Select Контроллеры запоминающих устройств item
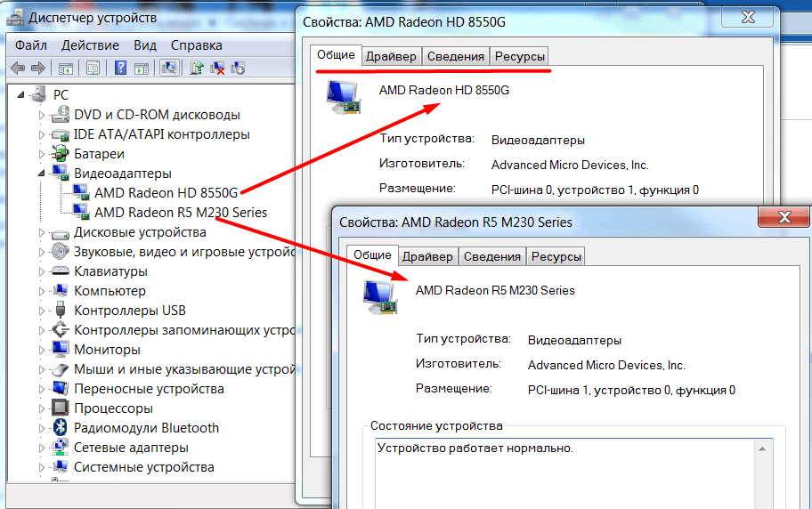This screenshot has width=812, height=509. coord(183,330)
